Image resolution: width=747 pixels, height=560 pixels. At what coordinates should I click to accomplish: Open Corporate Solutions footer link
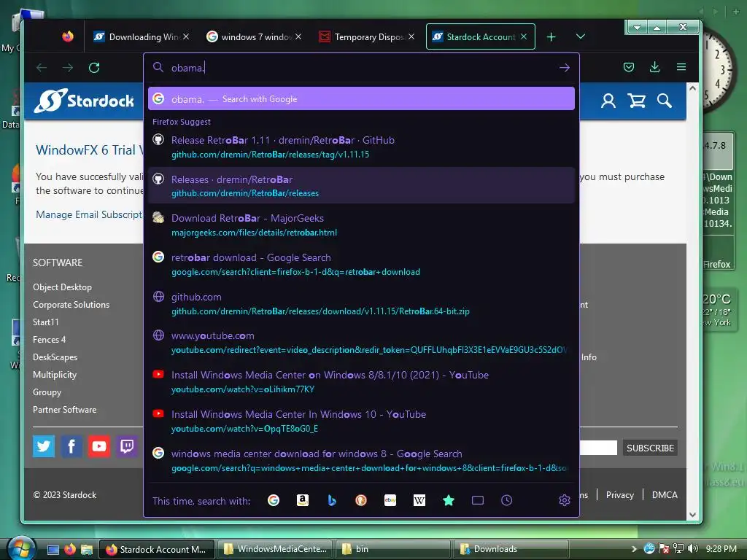coord(71,305)
